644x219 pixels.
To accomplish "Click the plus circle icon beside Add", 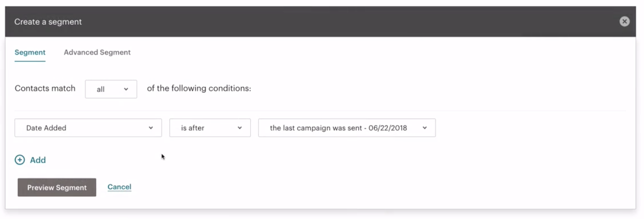I will (20, 160).
